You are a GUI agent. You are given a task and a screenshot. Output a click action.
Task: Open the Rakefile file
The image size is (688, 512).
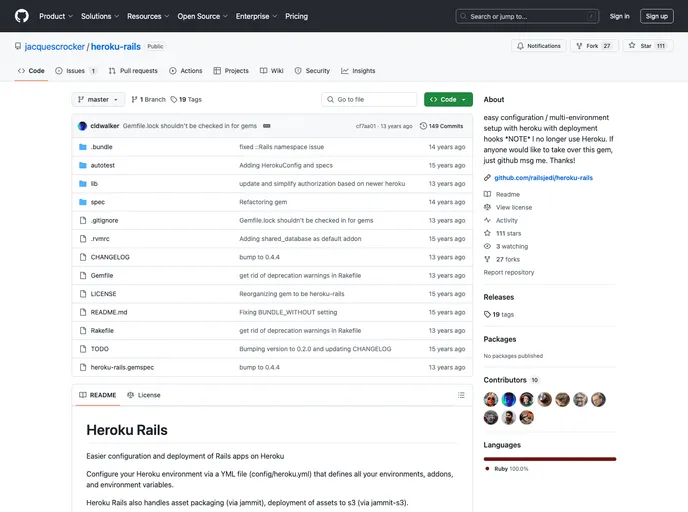pos(102,331)
